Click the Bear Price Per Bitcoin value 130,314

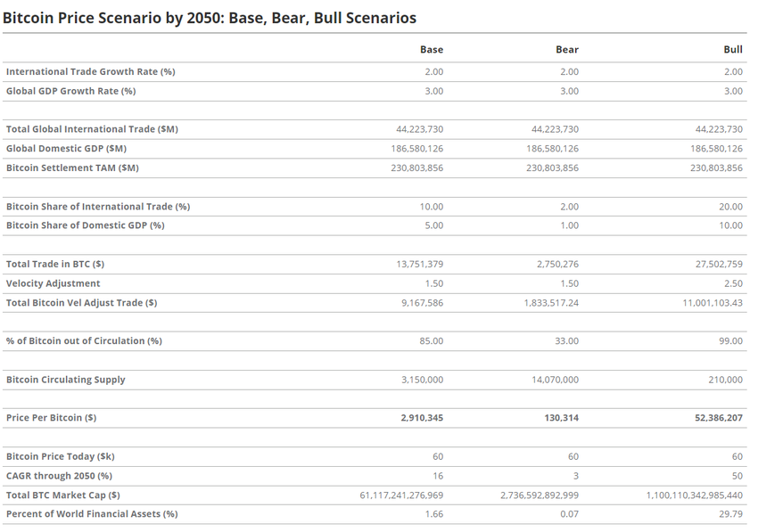(561, 418)
